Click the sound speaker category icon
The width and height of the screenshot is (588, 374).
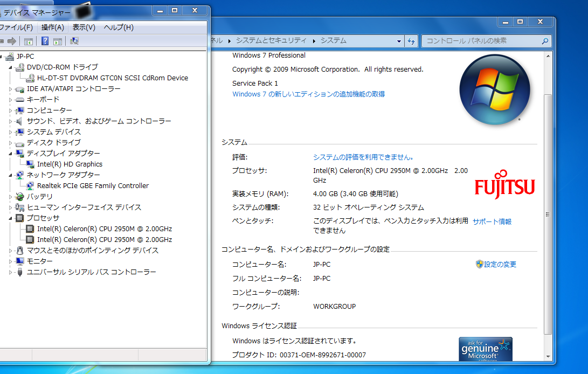pyautogui.click(x=19, y=121)
